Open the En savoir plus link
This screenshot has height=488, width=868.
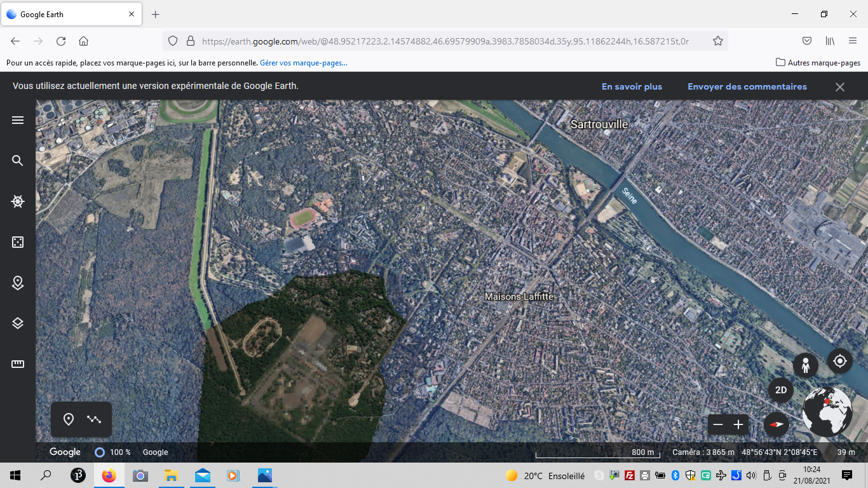632,87
